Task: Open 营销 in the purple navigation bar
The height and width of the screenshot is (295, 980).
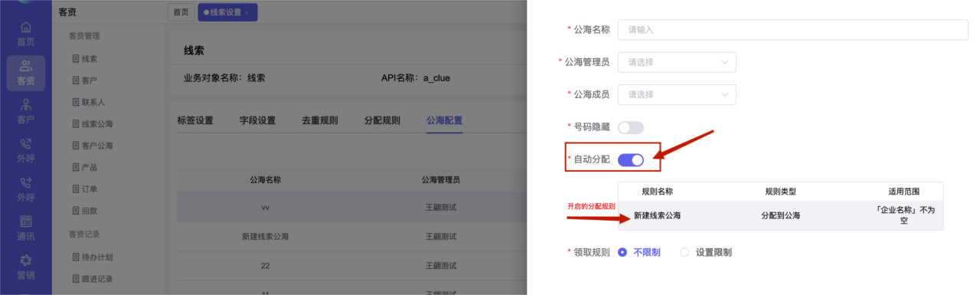Action: point(25,267)
